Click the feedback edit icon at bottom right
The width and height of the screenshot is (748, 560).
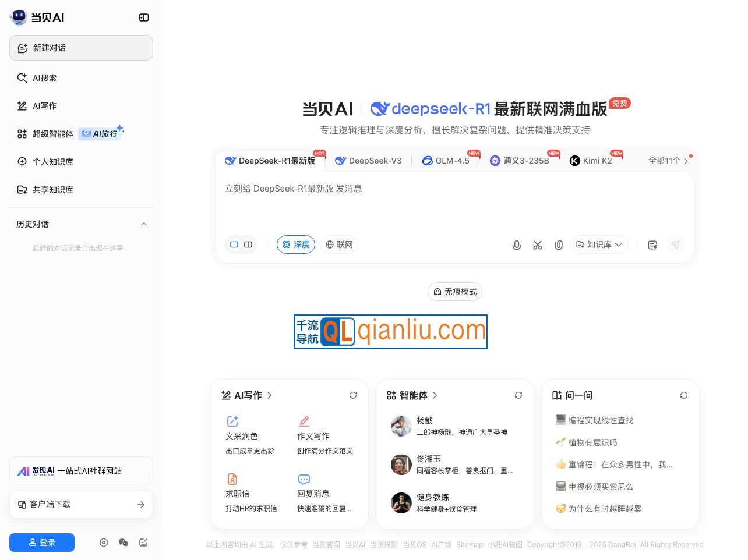143,542
